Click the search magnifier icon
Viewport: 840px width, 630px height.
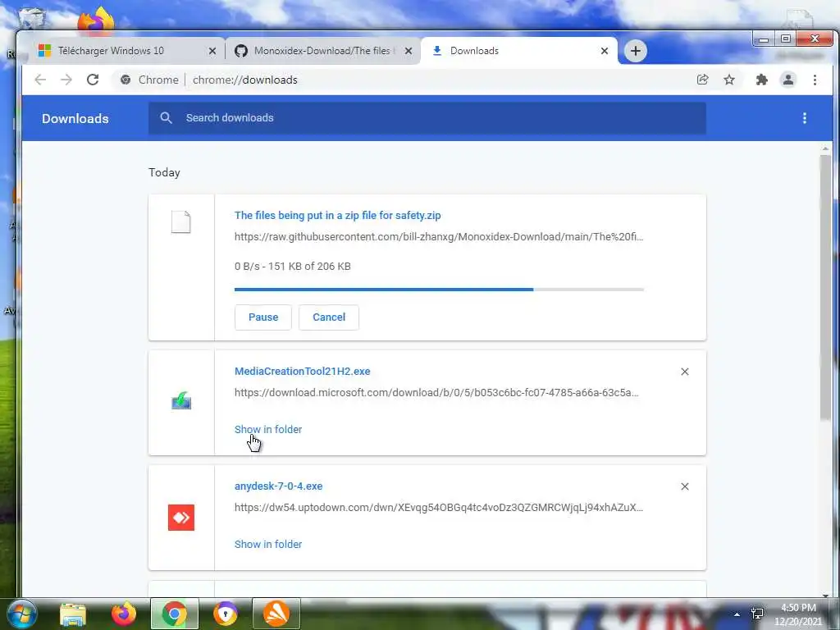(166, 118)
